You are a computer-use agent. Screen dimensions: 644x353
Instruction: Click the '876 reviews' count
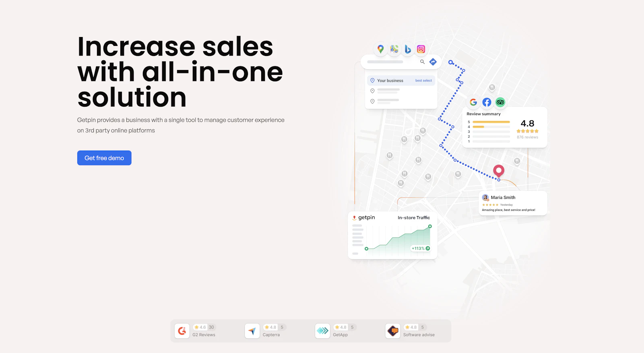(x=527, y=137)
